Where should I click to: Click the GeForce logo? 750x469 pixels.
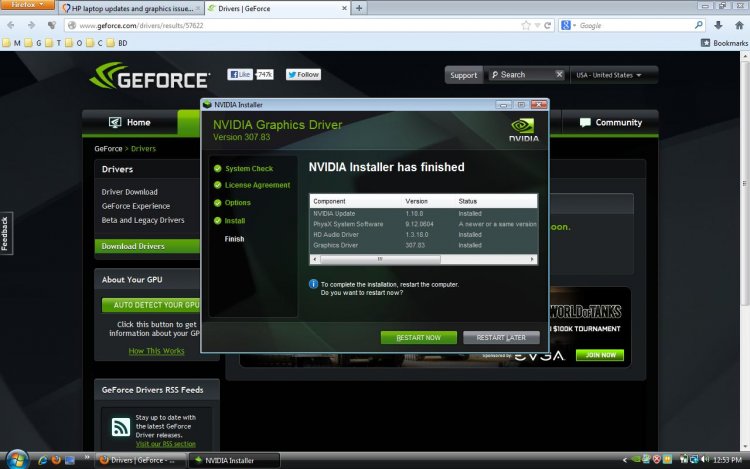(x=150, y=76)
